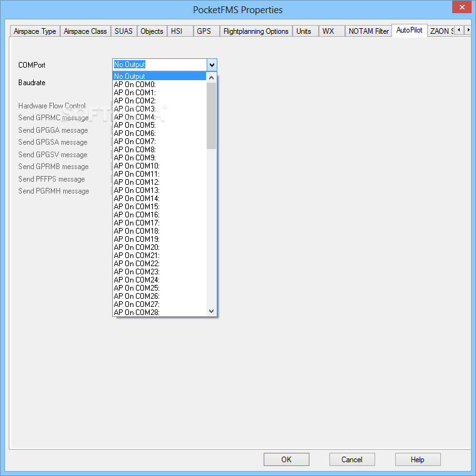Choose No Output in the dropdown list
This screenshot has width=476, height=476.
point(159,76)
